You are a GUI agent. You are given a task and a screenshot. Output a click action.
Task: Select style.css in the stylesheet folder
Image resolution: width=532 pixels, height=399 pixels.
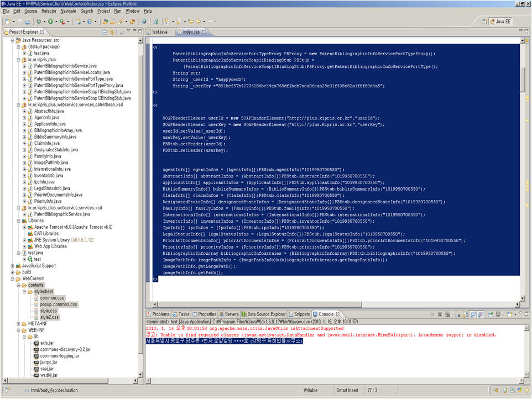coord(48,311)
